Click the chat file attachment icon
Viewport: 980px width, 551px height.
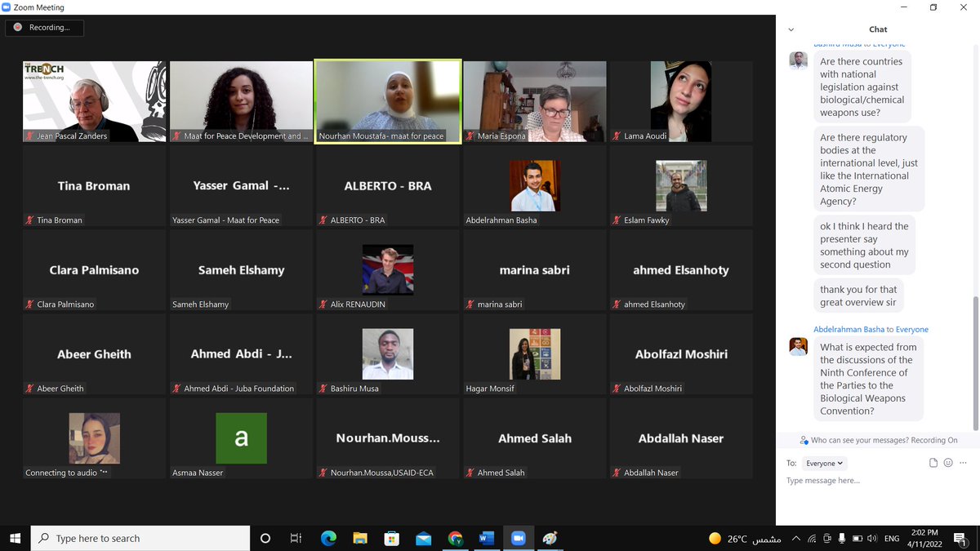(x=933, y=463)
